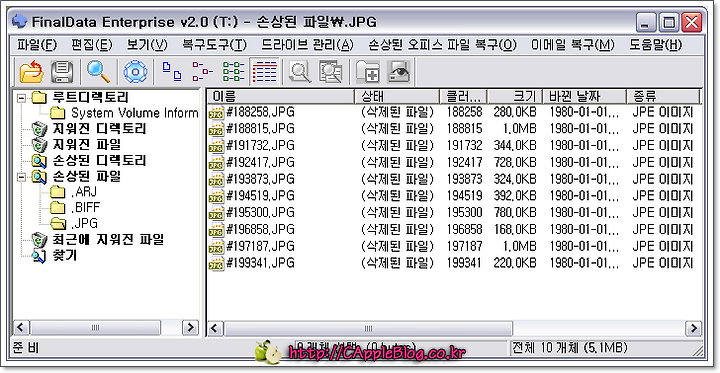Select file #188258.JPG

260,112
